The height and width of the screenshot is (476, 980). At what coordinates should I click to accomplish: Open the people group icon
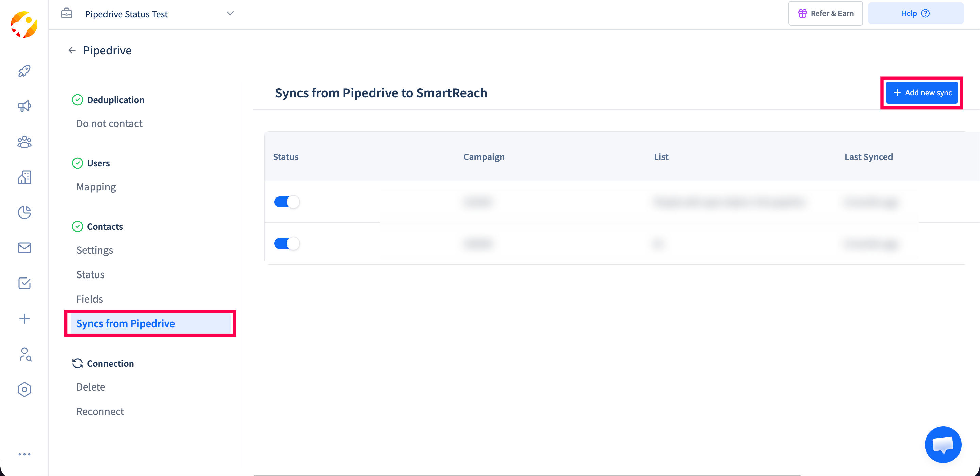point(24,142)
